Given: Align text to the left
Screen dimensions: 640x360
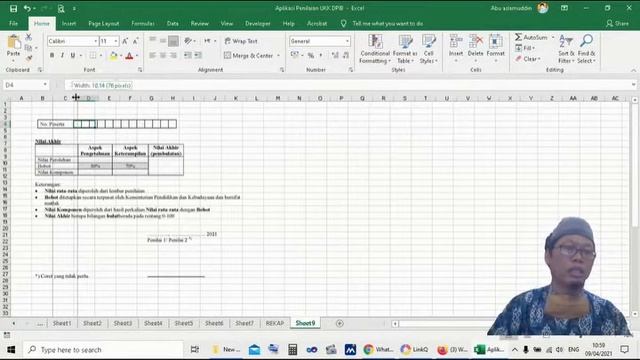Looking at the screenshot, I should point(152,55).
